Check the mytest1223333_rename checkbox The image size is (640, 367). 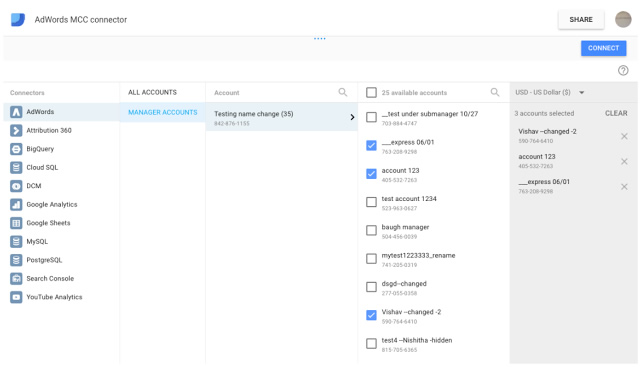371,259
